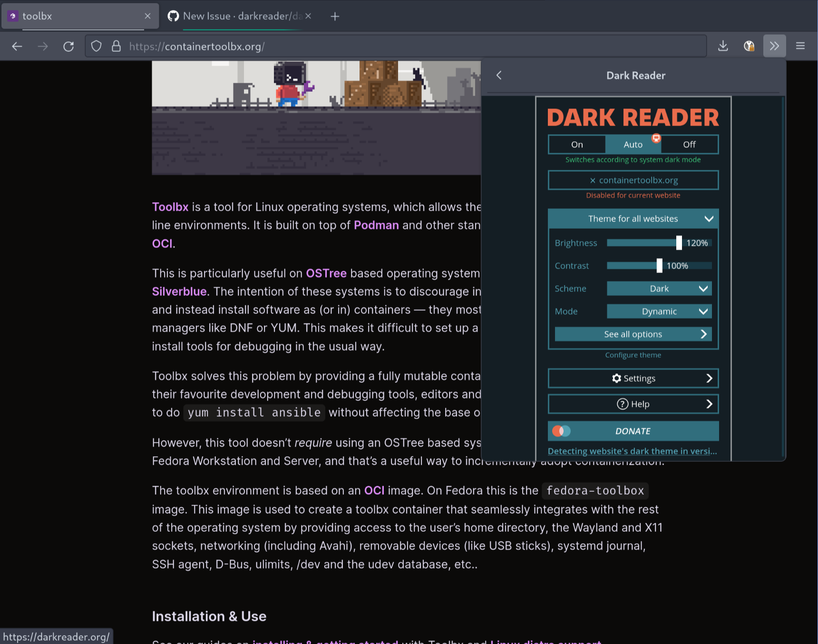The height and width of the screenshot is (644, 818).
Task: Expand the Theme for all websites selector
Action: point(633,218)
